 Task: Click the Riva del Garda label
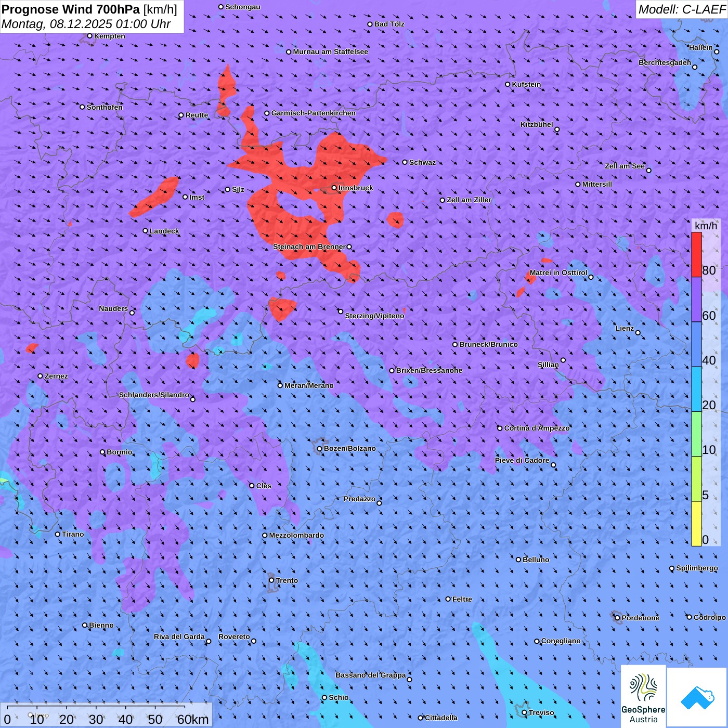pos(179,636)
